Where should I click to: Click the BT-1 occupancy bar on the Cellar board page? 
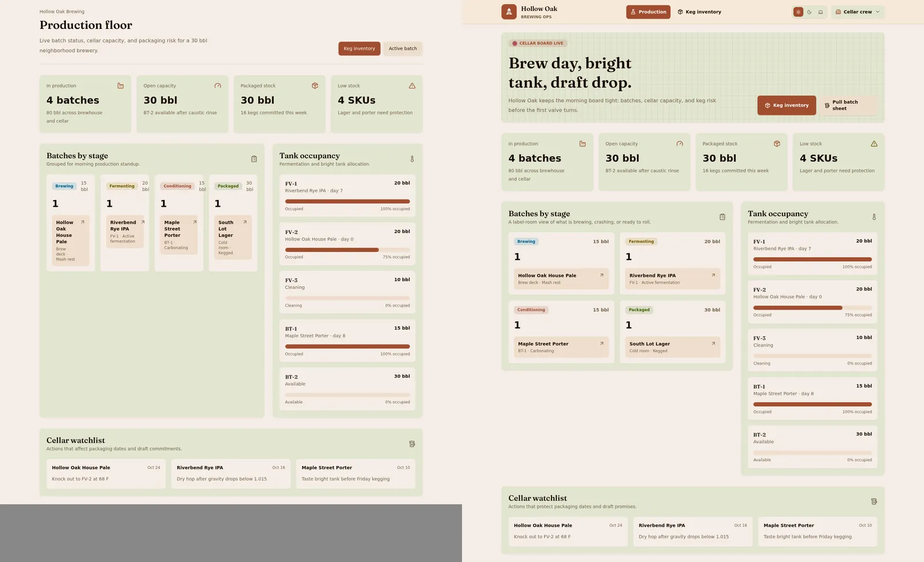(813, 404)
